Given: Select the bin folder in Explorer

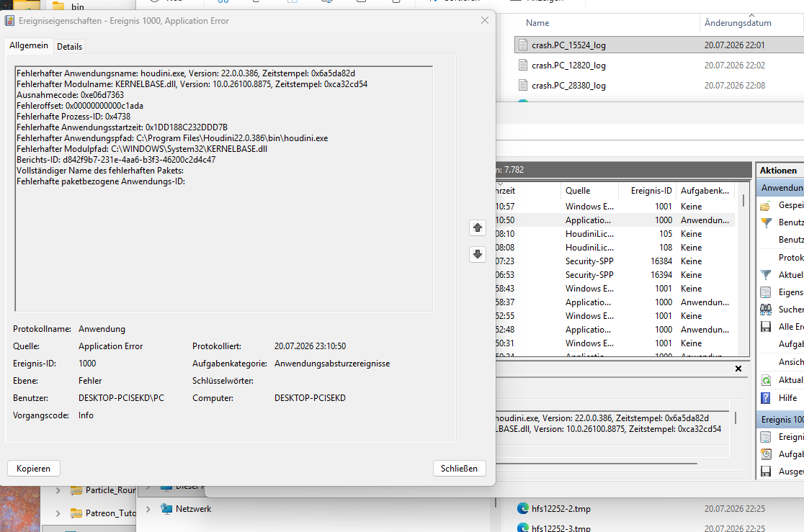Looking at the screenshot, I should 77,6.
